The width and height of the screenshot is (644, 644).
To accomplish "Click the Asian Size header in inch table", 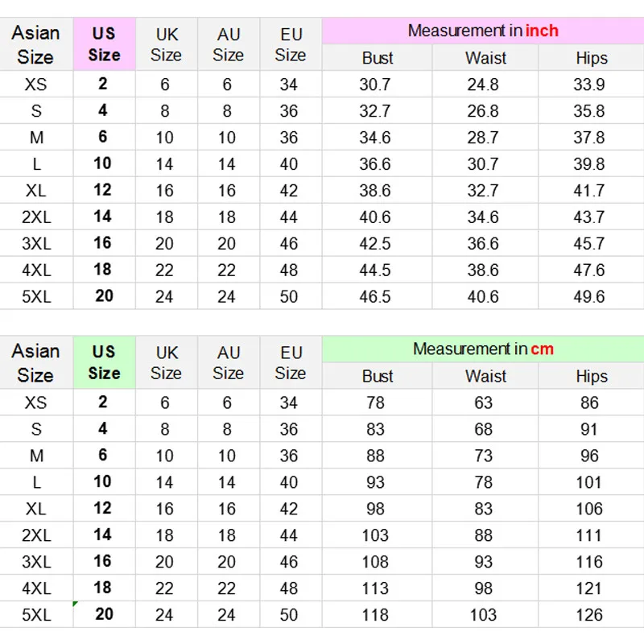I will pos(36,44).
